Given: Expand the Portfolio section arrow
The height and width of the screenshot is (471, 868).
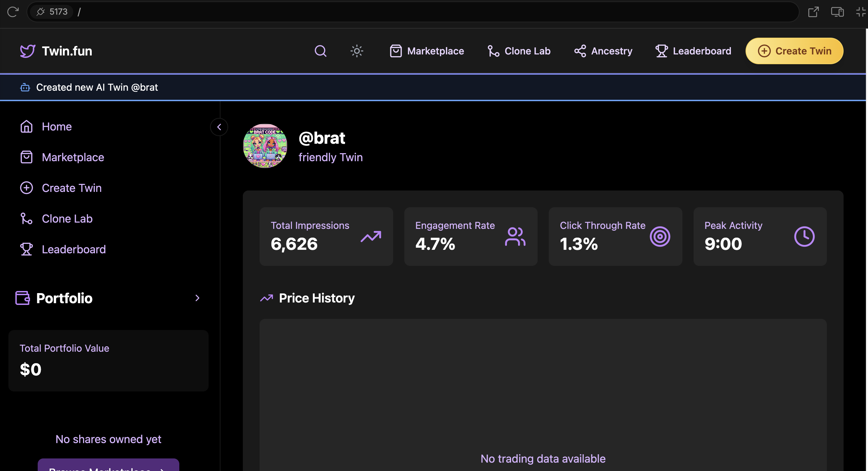Looking at the screenshot, I should [197, 298].
